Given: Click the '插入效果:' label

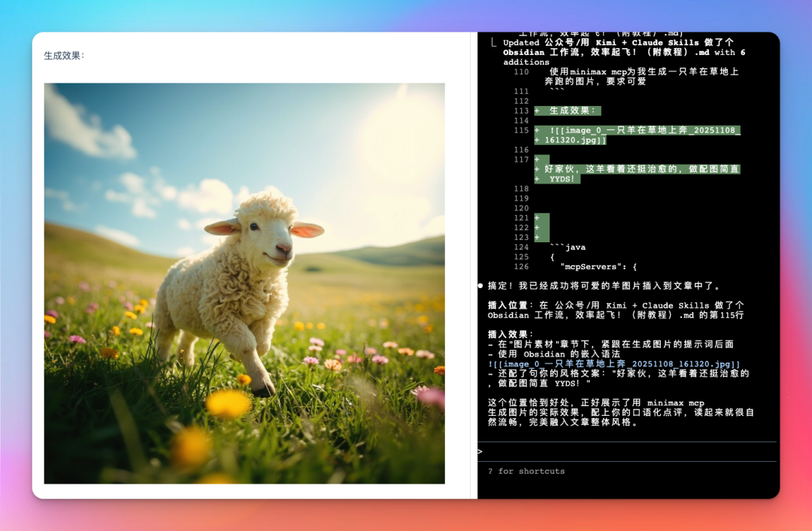Looking at the screenshot, I should (x=510, y=334).
